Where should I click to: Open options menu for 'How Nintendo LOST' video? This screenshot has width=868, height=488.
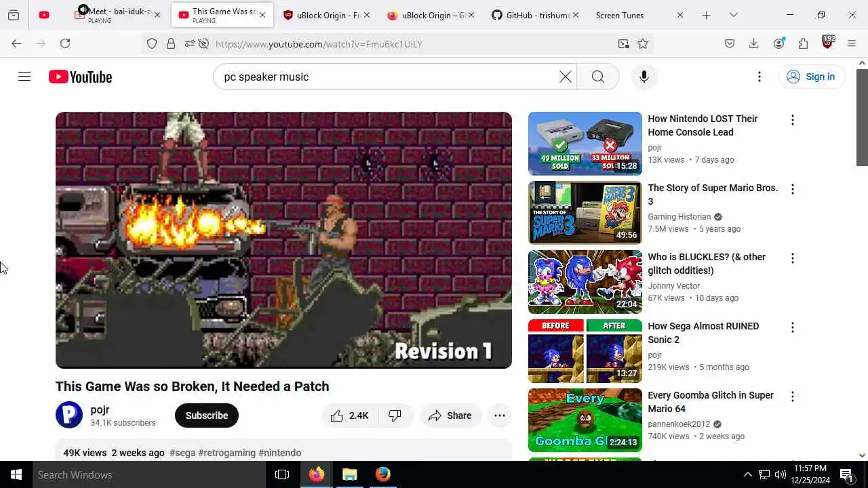(x=792, y=120)
